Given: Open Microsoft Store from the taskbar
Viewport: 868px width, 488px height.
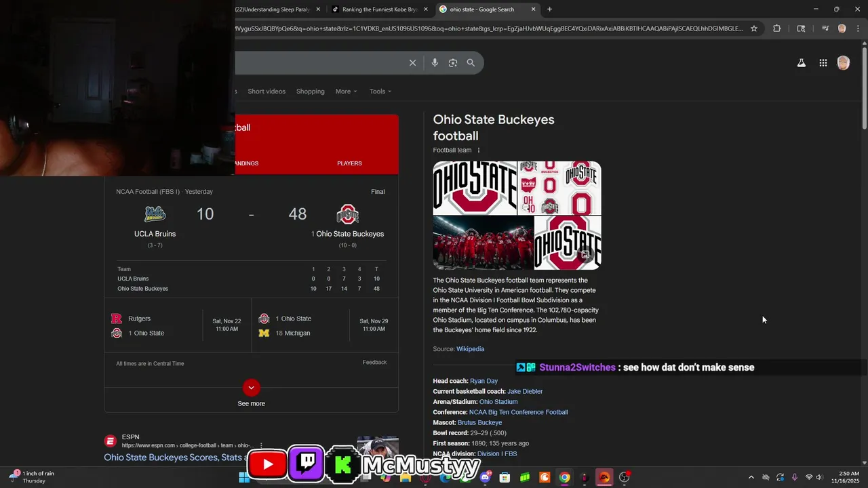Looking at the screenshot, I should tap(505, 477).
